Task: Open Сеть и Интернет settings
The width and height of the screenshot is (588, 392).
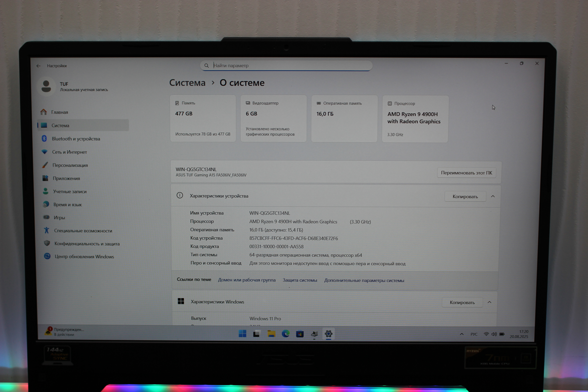Action: [x=69, y=152]
